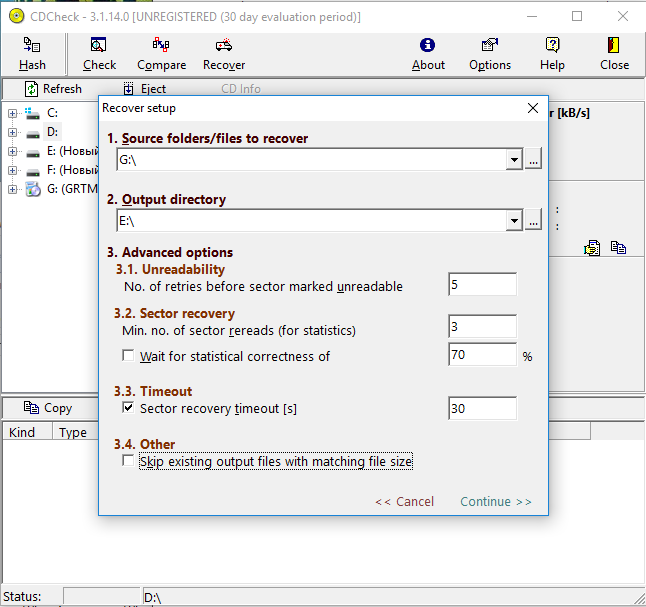This screenshot has height=607, width=646.
Task: Expand the F: drive node
Action: pyautogui.click(x=12, y=170)
